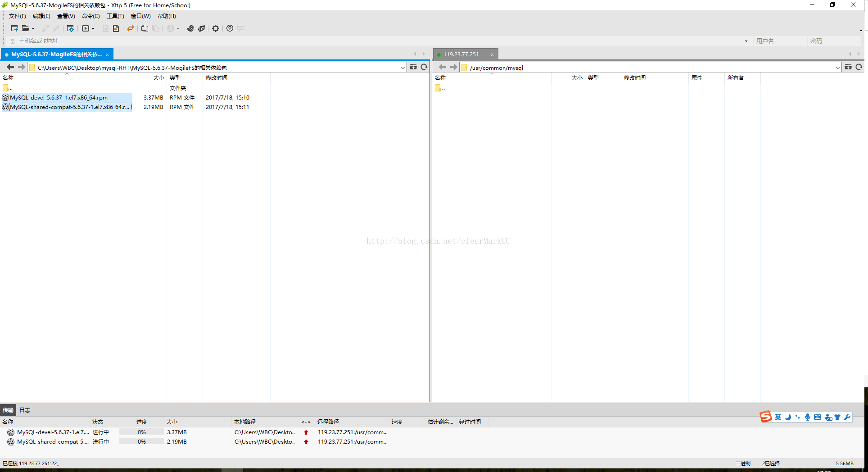Image resolution: width=868 pixels, height=472 pixels.
Task: Open the Sessions folder icon
Action: click(26, 28)
